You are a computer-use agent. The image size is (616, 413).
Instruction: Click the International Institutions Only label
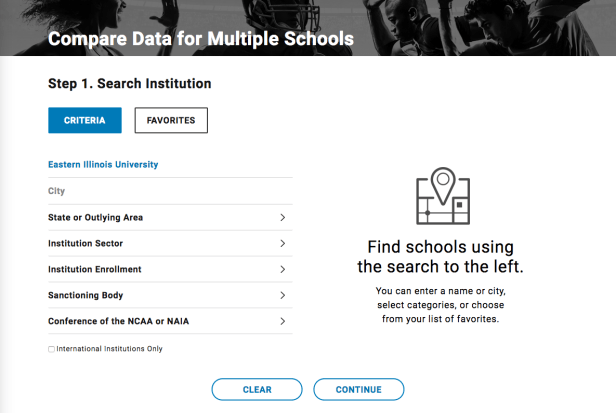(x=109, y=349)
